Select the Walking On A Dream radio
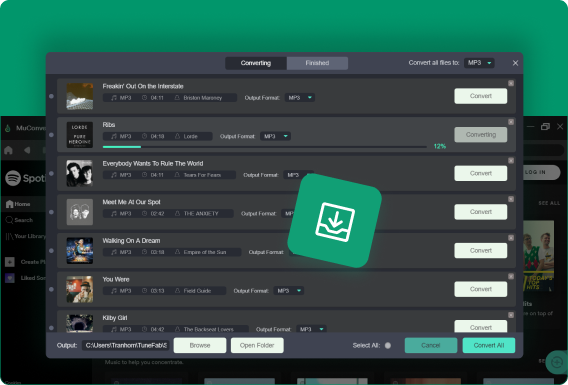 pos(51,251)
